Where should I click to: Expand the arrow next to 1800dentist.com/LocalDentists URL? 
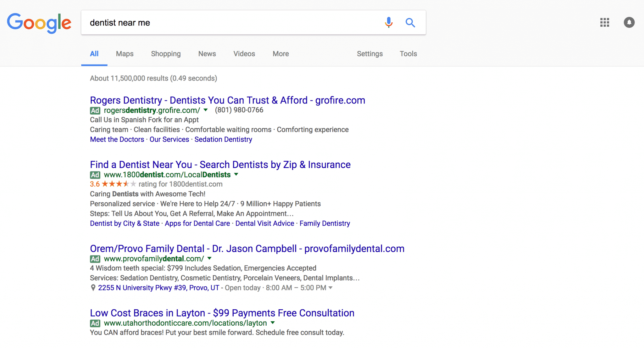point(236,174)
